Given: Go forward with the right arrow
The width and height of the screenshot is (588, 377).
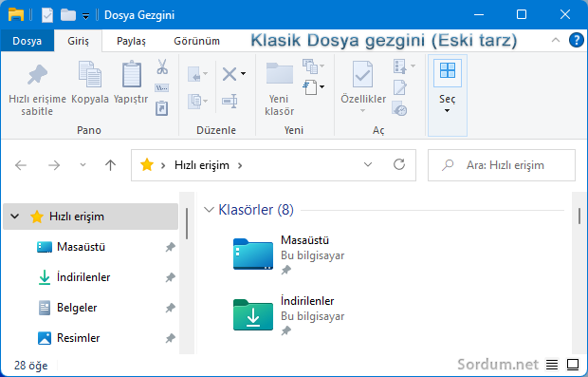Looking at the screenshot, I should [x=54, y=165].
